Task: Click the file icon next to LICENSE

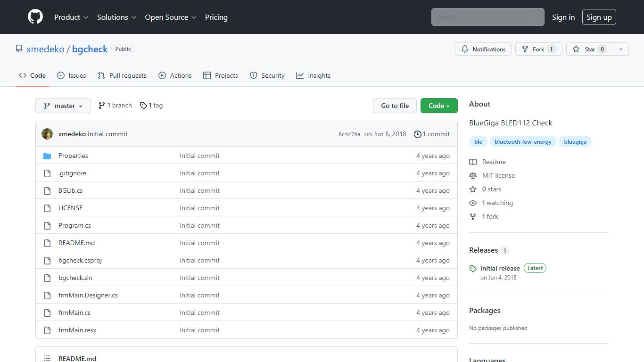Action: (47, 208)
